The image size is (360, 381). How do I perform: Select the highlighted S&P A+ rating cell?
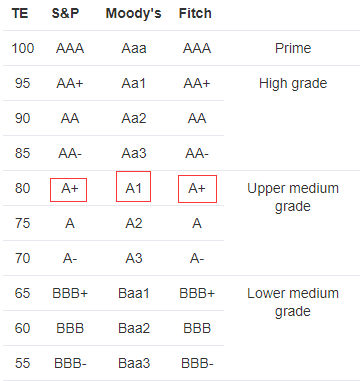69,190
